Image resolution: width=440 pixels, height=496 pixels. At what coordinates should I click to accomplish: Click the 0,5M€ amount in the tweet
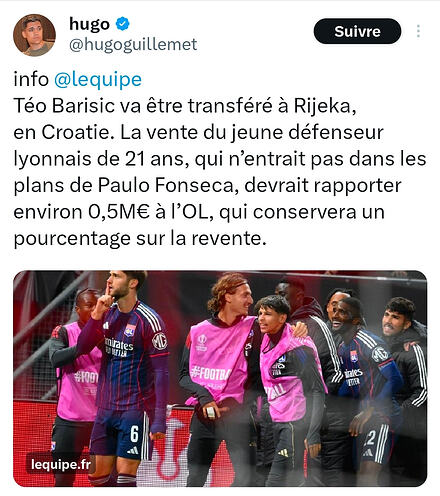pos(119,212)
